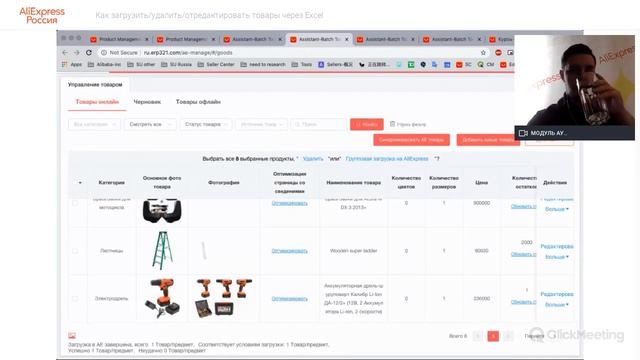Click Оптимизировать for the motorcycle row
The width and height of the screenshot is (640, 360).
click(x=289, y=203)
